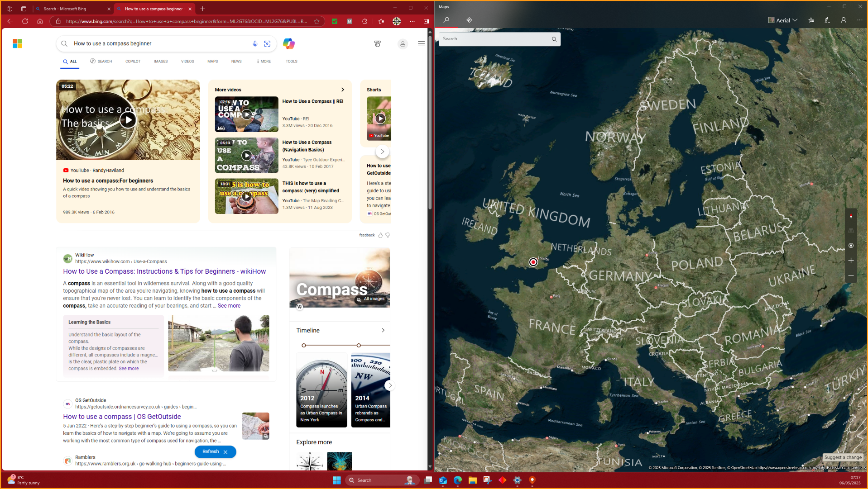Launch Copilot from the Bing header
868x489 pixels.
pyautogui.click(x=289, y=43)
